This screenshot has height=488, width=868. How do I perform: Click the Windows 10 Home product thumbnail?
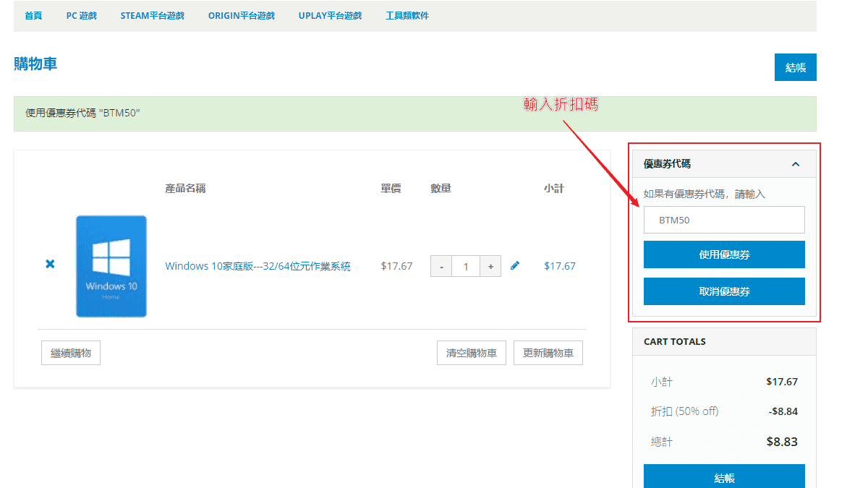pos(111,266)
